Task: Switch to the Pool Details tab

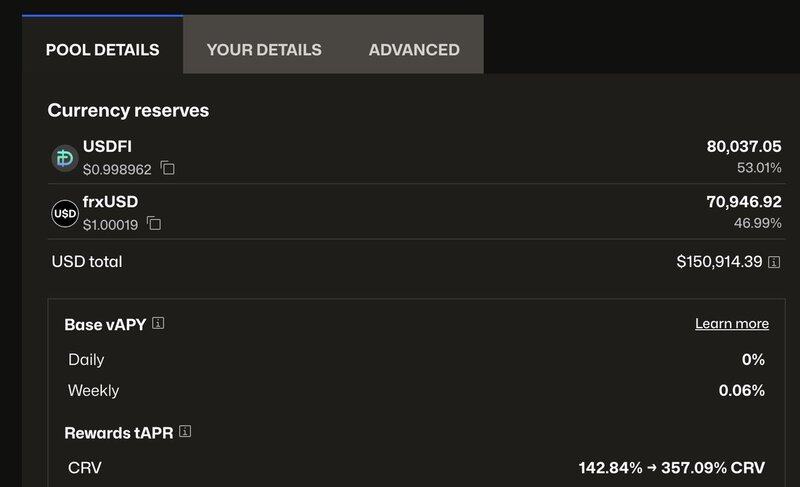Action: click(102, 49)
